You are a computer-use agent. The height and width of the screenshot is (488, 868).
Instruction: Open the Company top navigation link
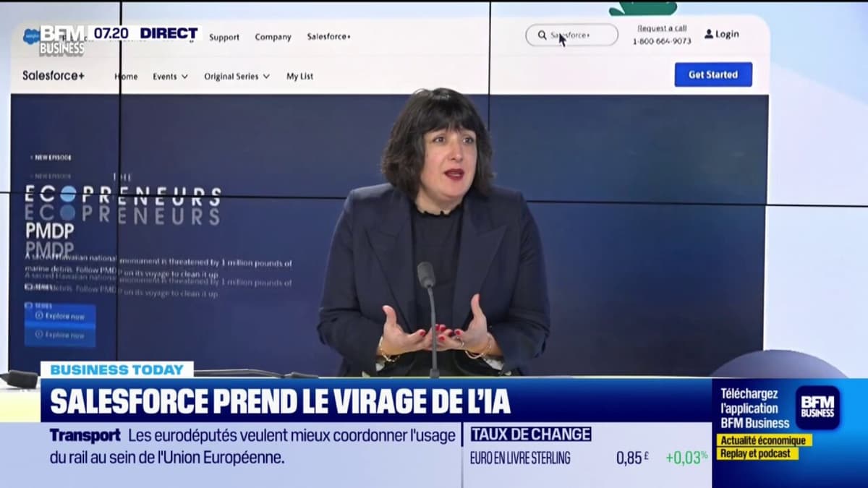[x=273, y=37]
